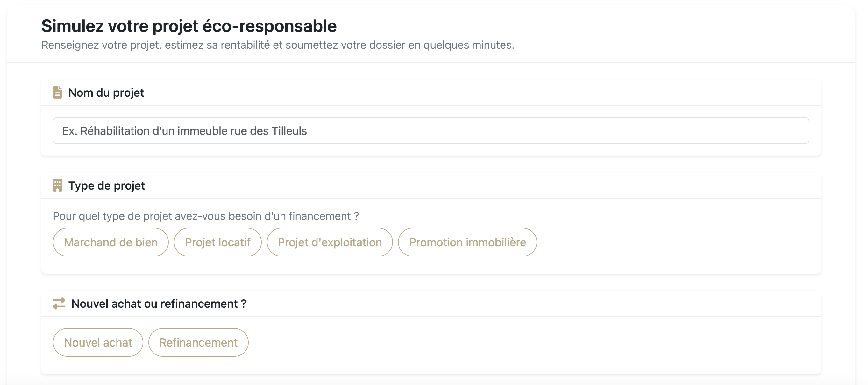Choose the Refinancement option

pos(198,342)
